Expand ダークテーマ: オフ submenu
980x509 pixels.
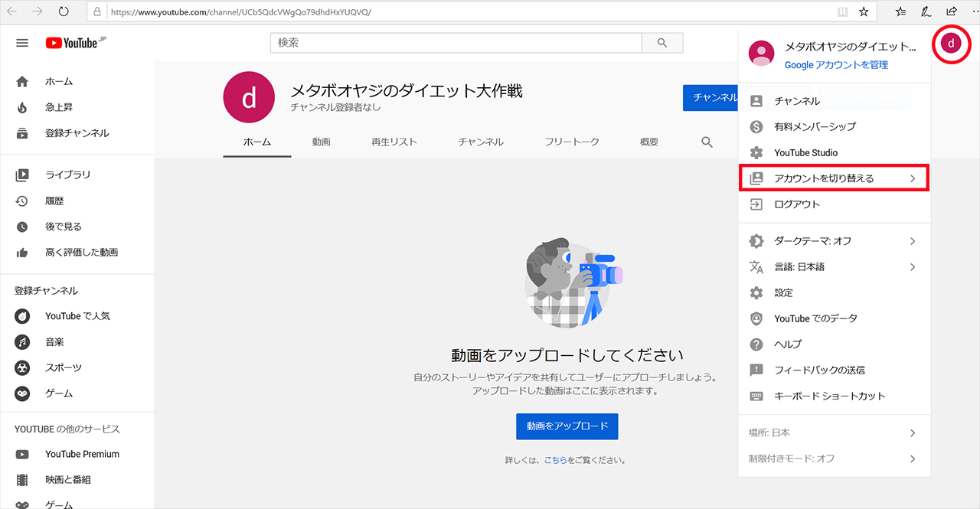(835, 241)
